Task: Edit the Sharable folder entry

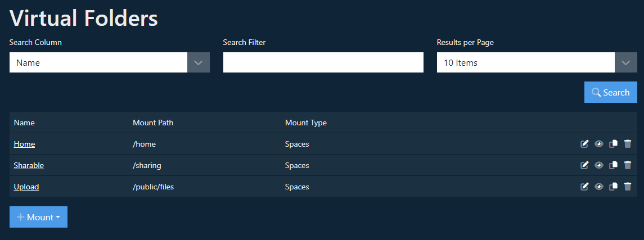Action: point(584,165)
